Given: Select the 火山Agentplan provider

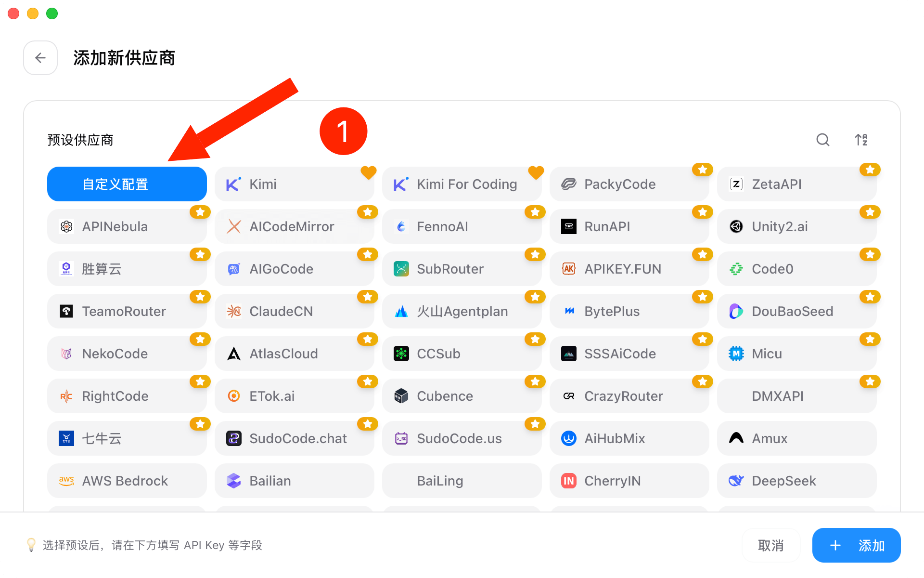Looking at the screenshot, I should (462, 311).
